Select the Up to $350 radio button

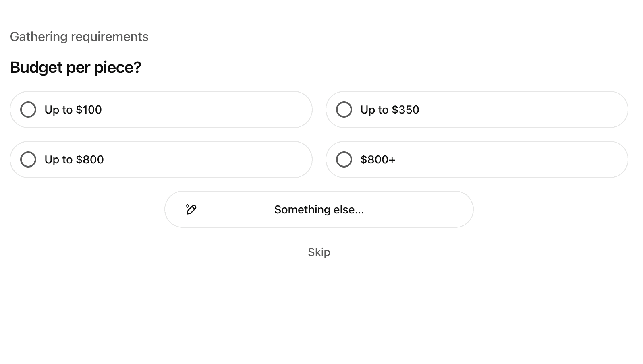[344, 110]
